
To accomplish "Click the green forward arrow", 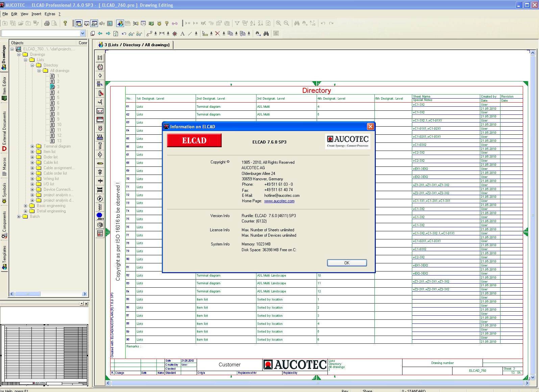I will [x=108, y=33].
